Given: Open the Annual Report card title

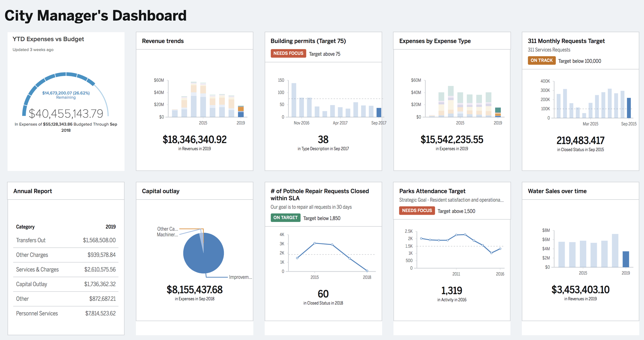Looking at the screenshot, I should click(32, 191).
